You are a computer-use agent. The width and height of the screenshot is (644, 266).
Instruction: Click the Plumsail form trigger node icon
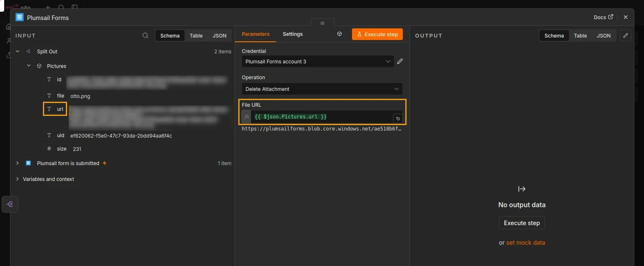point(28,163)
